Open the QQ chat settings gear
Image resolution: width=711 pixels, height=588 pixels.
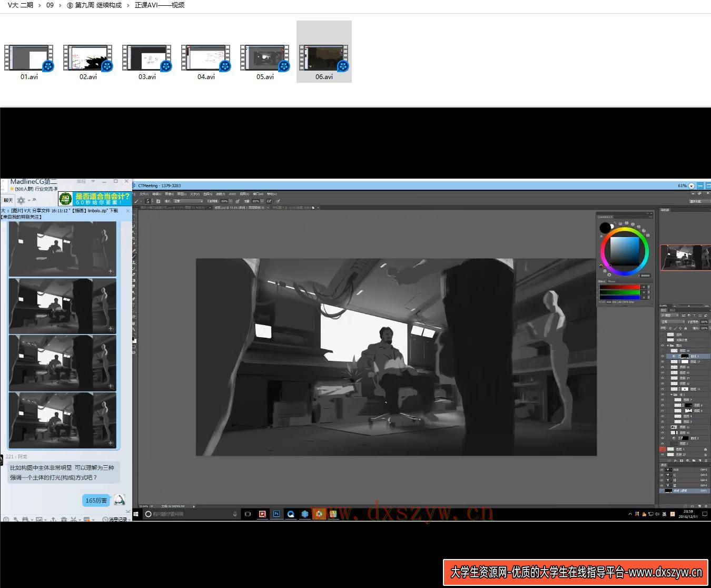point(21,200)
